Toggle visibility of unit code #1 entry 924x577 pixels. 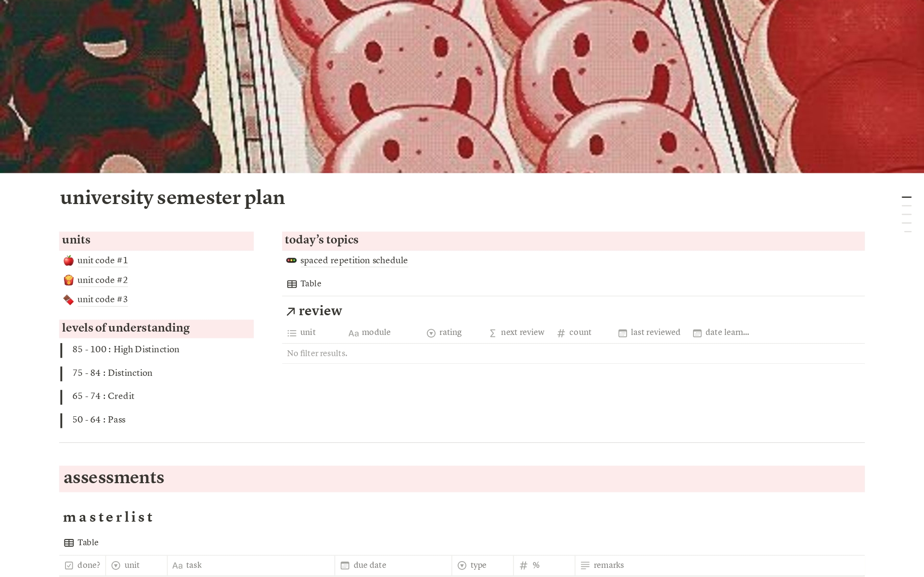[x=68, y=260]
